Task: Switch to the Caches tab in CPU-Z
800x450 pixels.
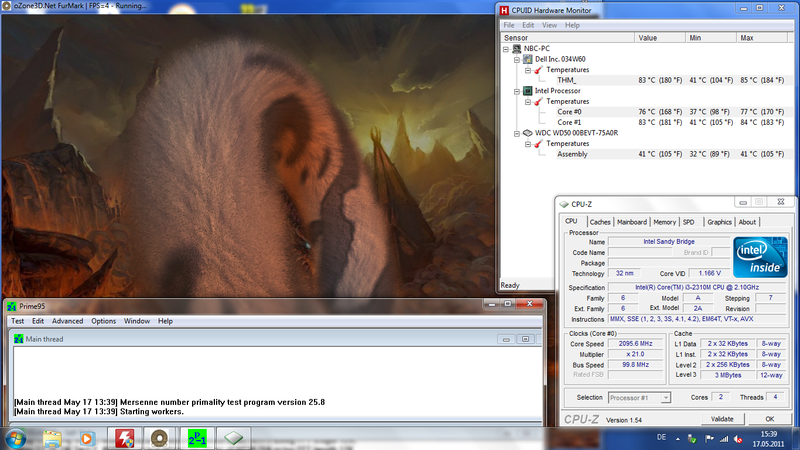Action: point(599,222)
